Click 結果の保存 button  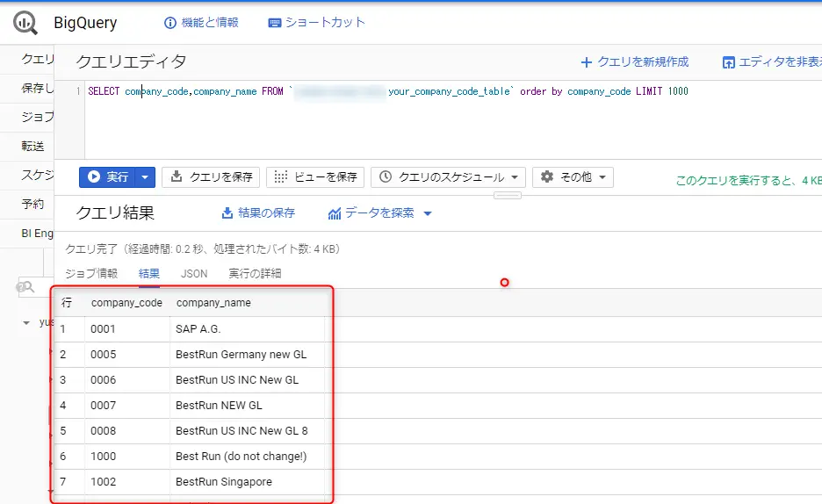(x=258, y=213)
